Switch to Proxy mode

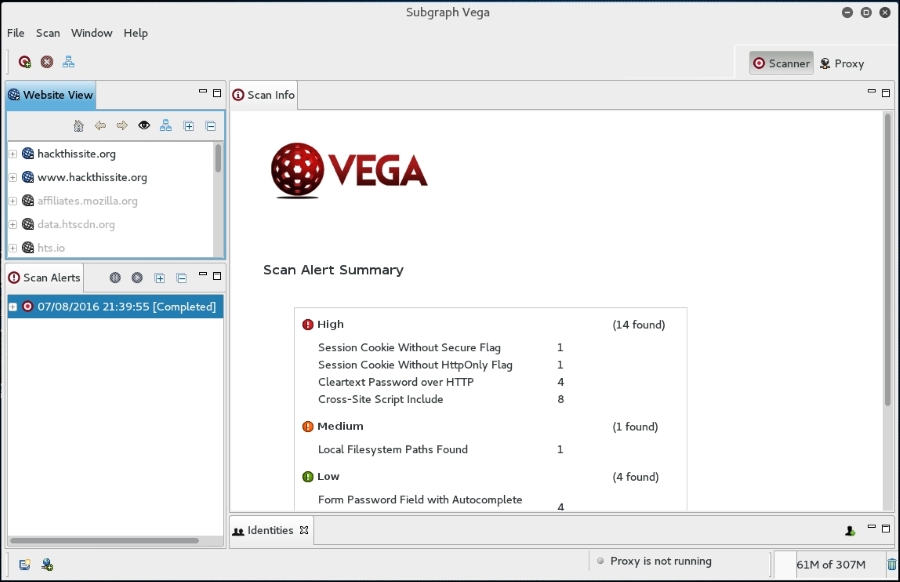(x=845, y=62)
